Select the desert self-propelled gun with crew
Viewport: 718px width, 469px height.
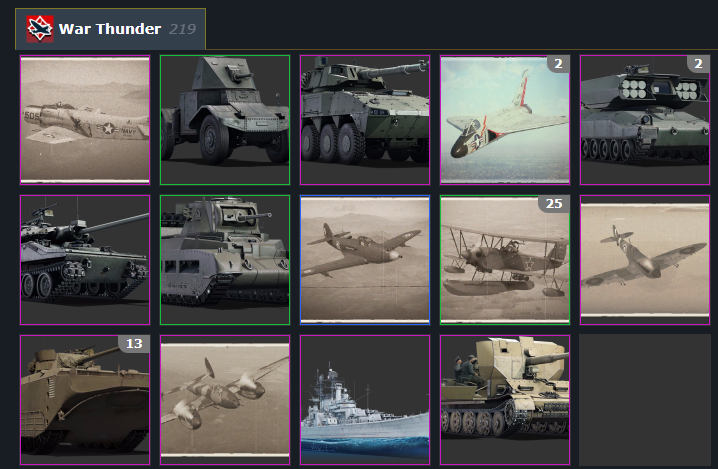[505, 400]
